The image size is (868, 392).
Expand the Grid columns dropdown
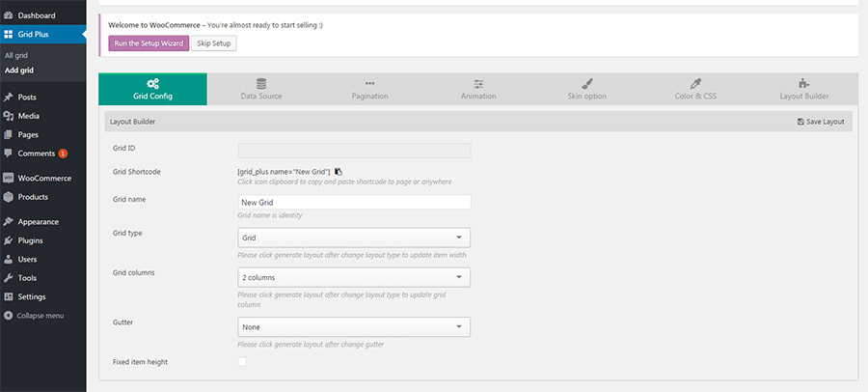(354, 277)
